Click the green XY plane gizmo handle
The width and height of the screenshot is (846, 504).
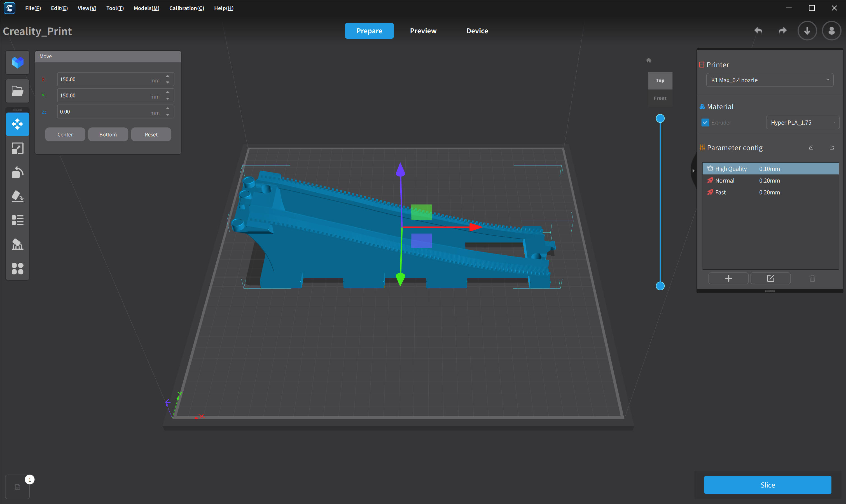[x=421, y=212]
